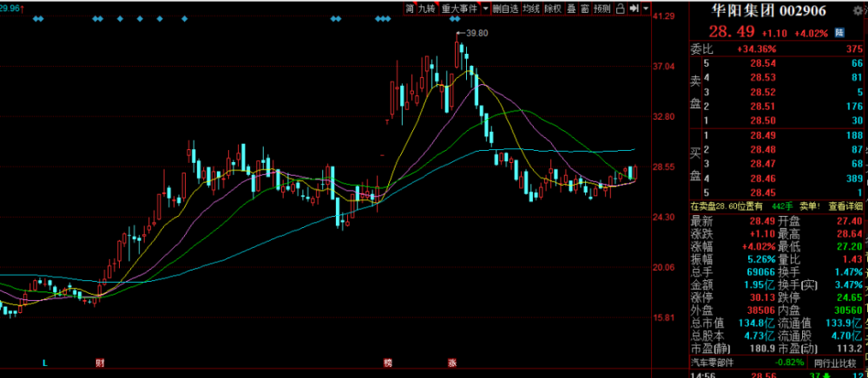868x378 pixels.
Task: Click the blue diamond event markers above 39.80 peak
Action: pos(455,19)
